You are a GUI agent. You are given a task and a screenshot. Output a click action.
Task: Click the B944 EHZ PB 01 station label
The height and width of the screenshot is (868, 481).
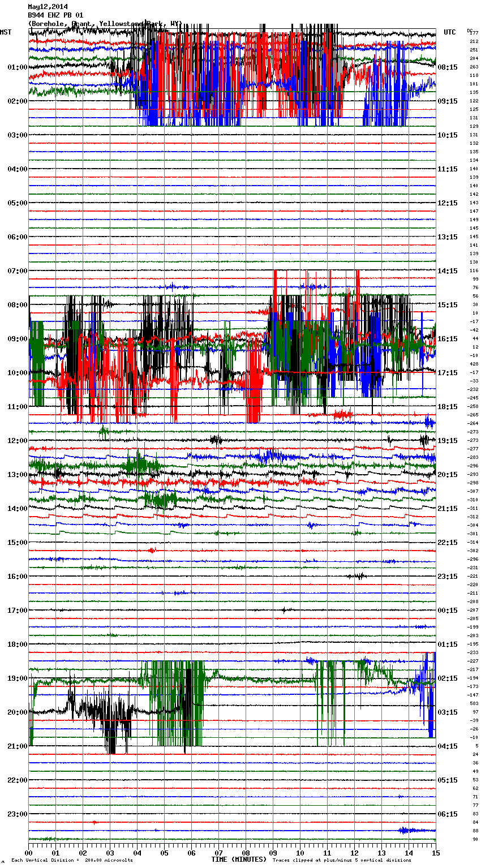(55, 15)
